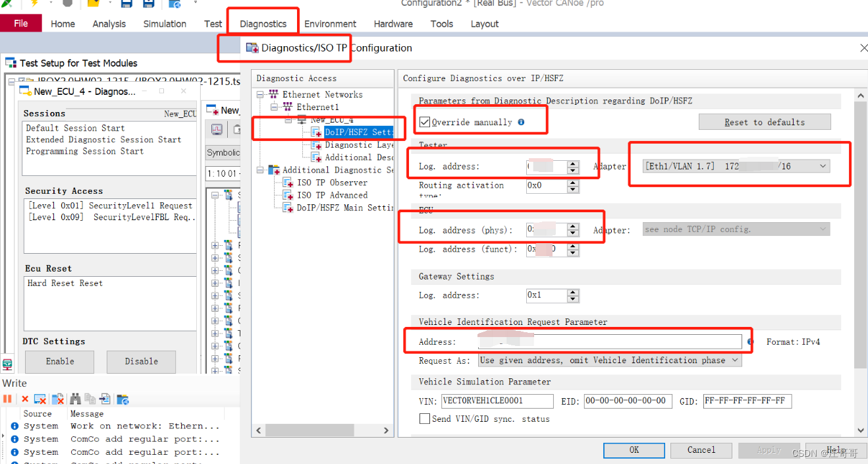
Task: Open the Request As dropdown
Action: [609, 361]
